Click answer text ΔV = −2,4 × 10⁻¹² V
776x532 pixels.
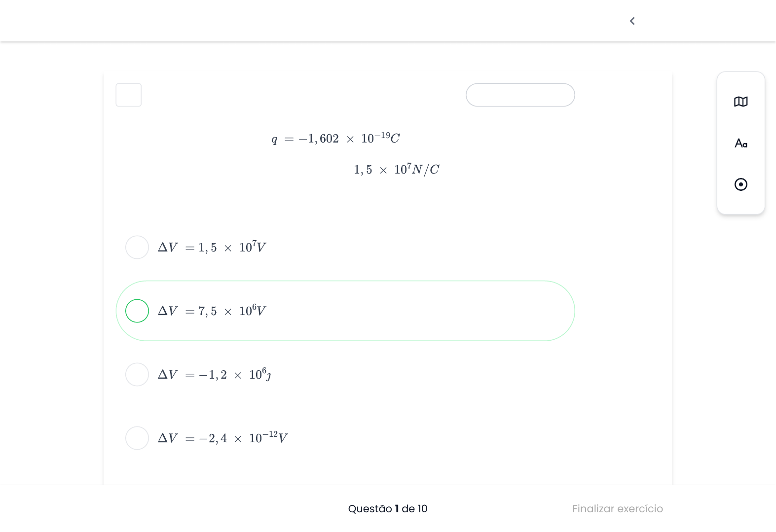(x=222, y=438)
